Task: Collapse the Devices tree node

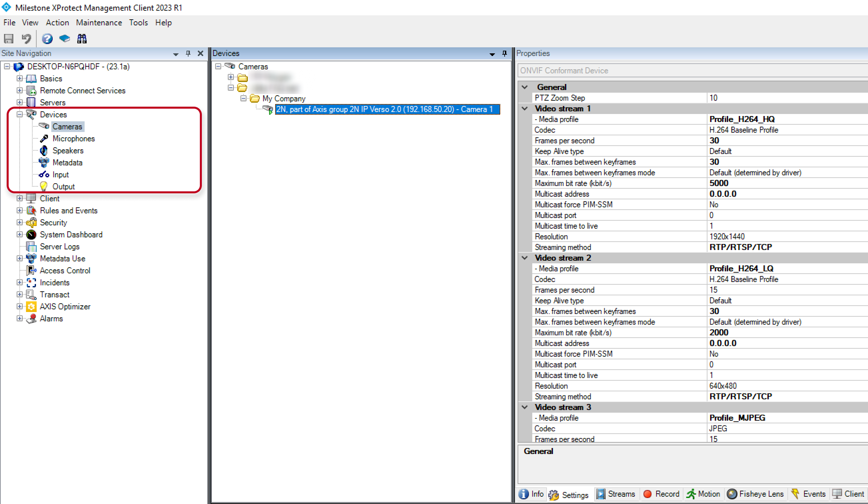Action: pos(20,114)
